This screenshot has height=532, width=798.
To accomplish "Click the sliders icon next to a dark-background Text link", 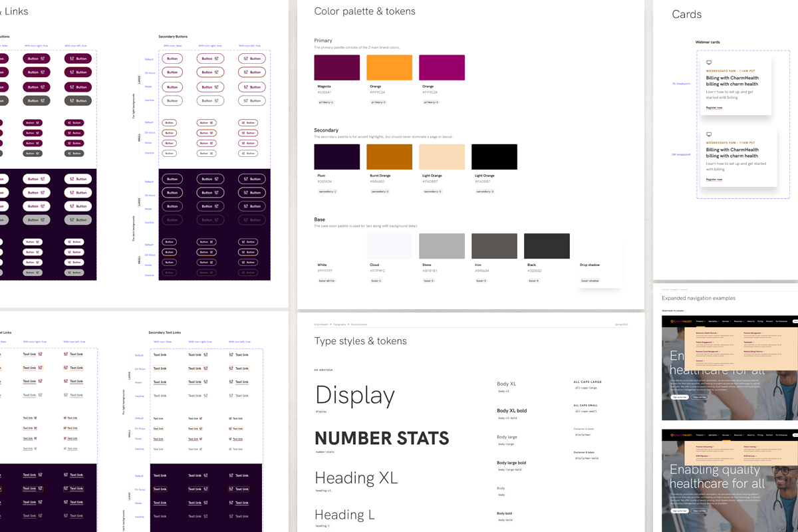I will (x=41, y=475).
